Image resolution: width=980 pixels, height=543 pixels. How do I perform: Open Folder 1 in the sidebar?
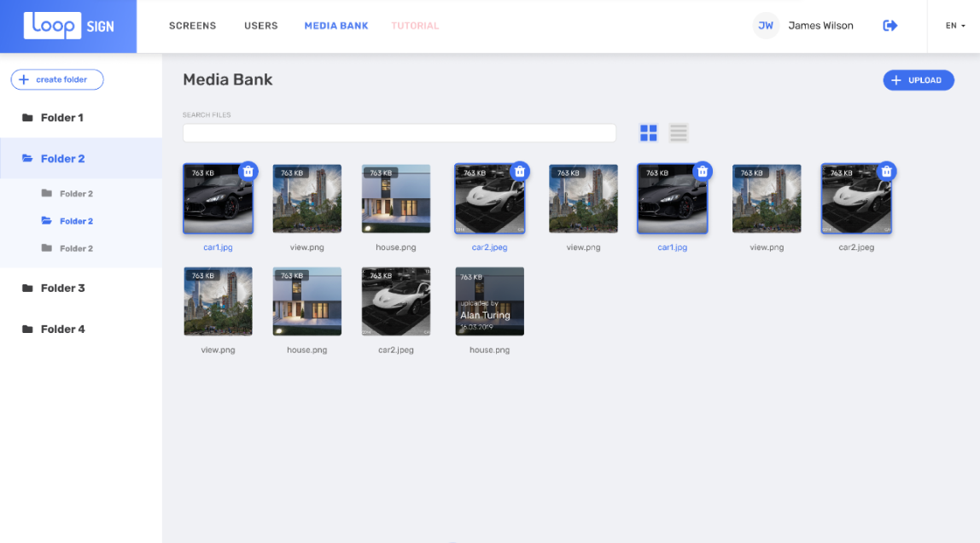[62, 118]
